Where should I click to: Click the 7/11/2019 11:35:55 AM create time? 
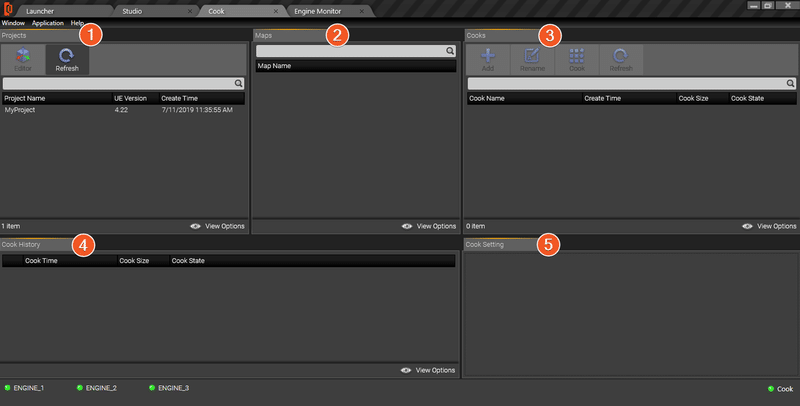197,110
